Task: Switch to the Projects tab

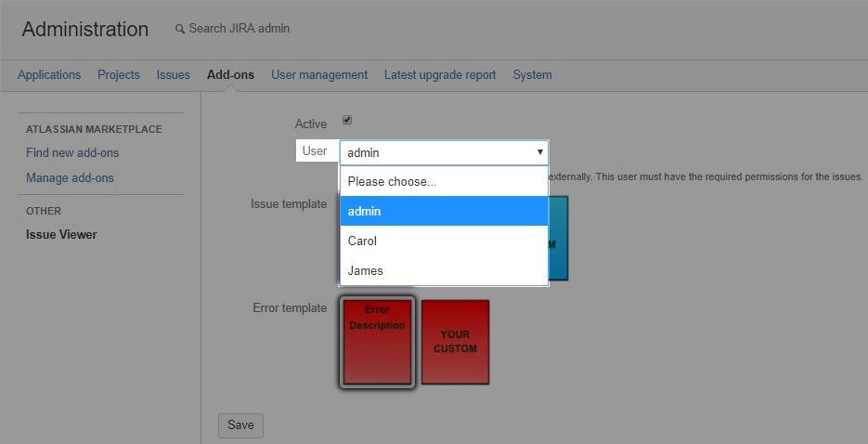Action: coord(119,74)
